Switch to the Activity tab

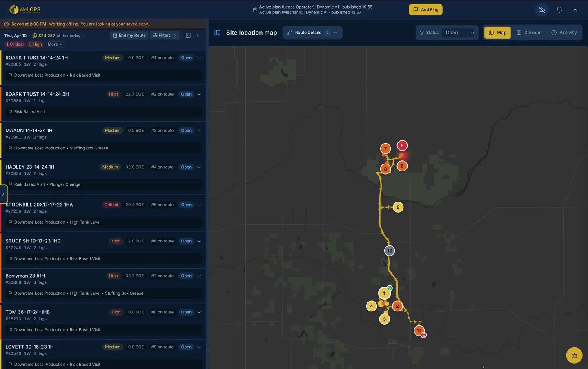point(564,33)
